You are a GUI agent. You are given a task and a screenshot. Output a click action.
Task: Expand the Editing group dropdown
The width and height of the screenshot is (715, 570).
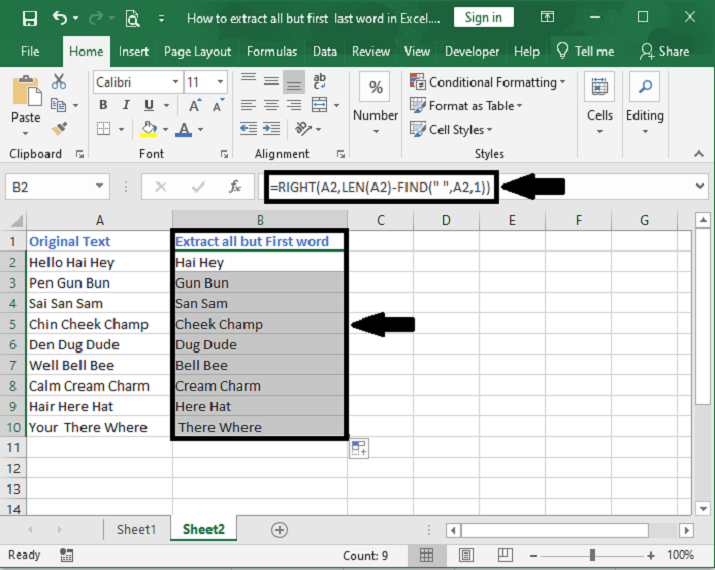pos(645,132)
